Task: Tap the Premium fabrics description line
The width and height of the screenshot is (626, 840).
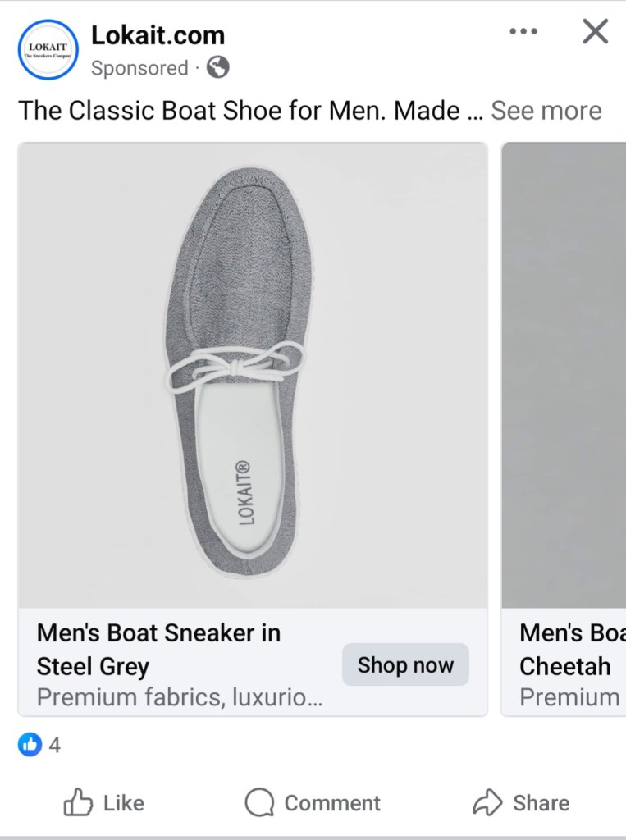Action: (179, 697)
